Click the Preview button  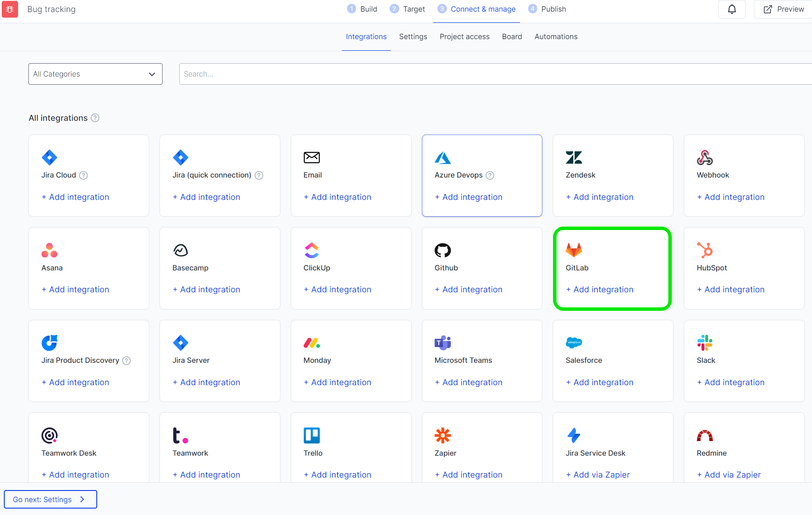point(783,9)
